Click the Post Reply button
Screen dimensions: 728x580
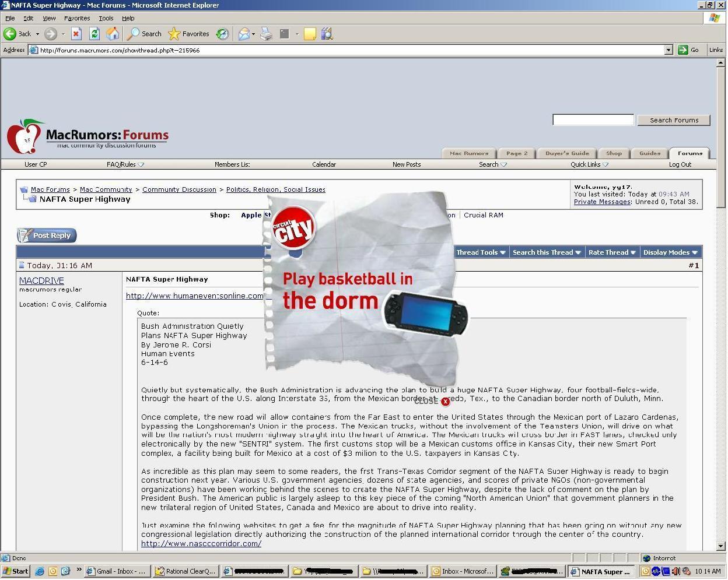click(47, 235)
